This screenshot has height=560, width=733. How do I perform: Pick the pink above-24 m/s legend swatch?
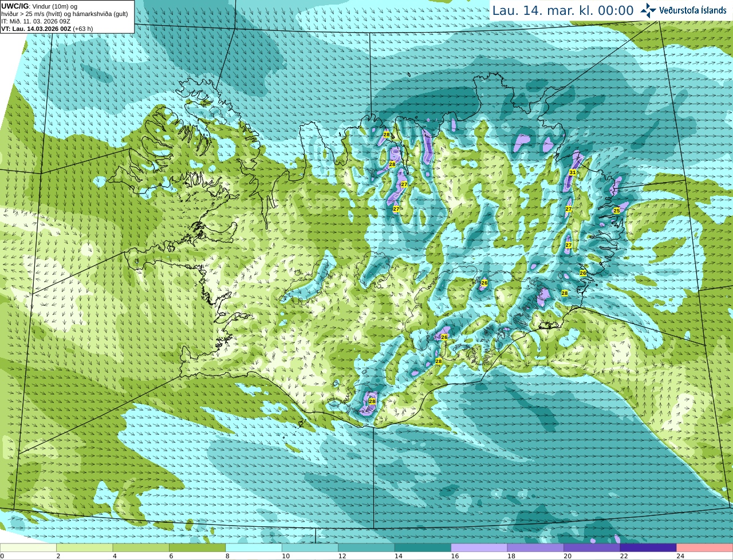705,547
